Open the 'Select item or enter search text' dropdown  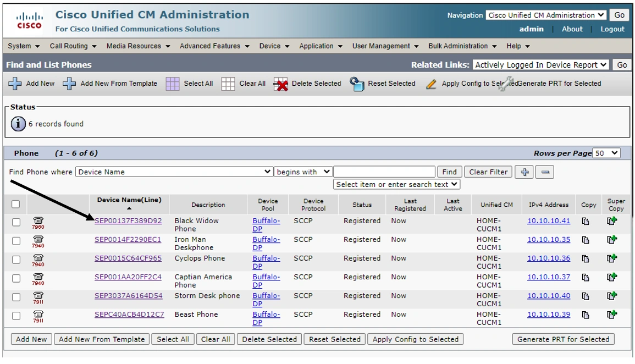pyautogui.click(x=396, y=184)
